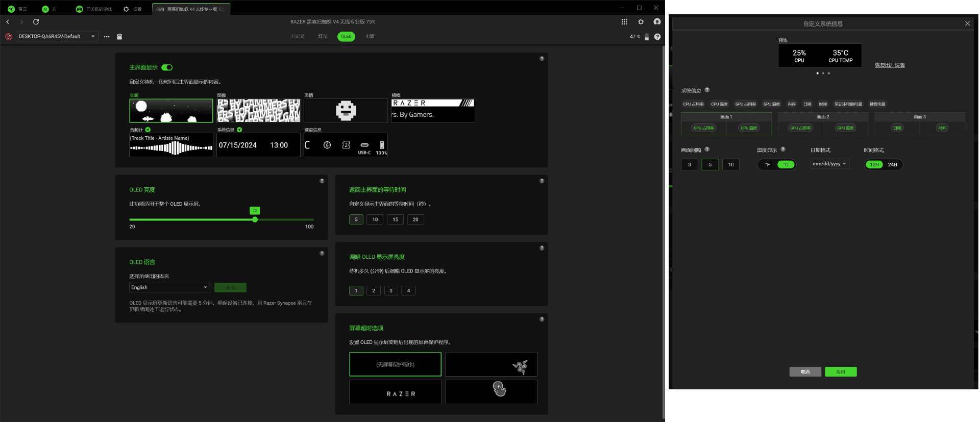
Task: Open the settings gear near the profile icon
Action: [641, 22]
